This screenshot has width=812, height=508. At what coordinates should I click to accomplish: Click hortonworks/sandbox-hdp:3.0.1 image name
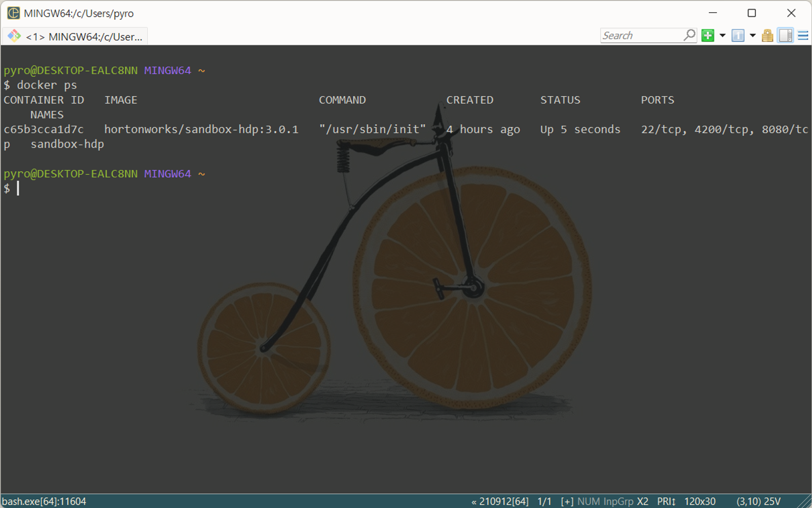201,130
